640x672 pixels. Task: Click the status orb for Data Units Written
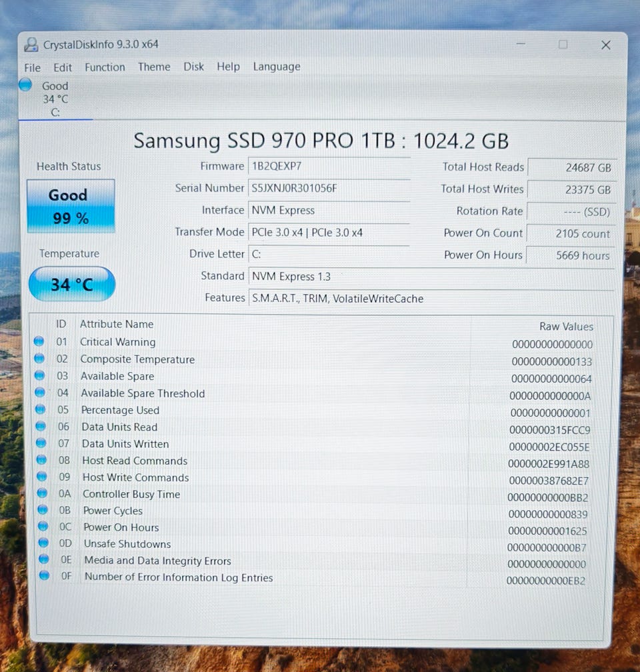pos(41,443)
